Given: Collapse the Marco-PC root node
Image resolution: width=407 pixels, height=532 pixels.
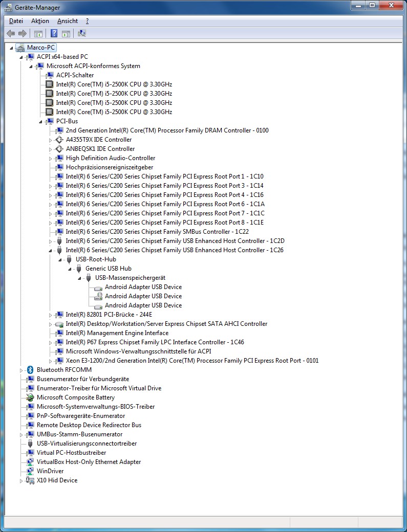Looking at the screenshot, I should click(12, 48).
